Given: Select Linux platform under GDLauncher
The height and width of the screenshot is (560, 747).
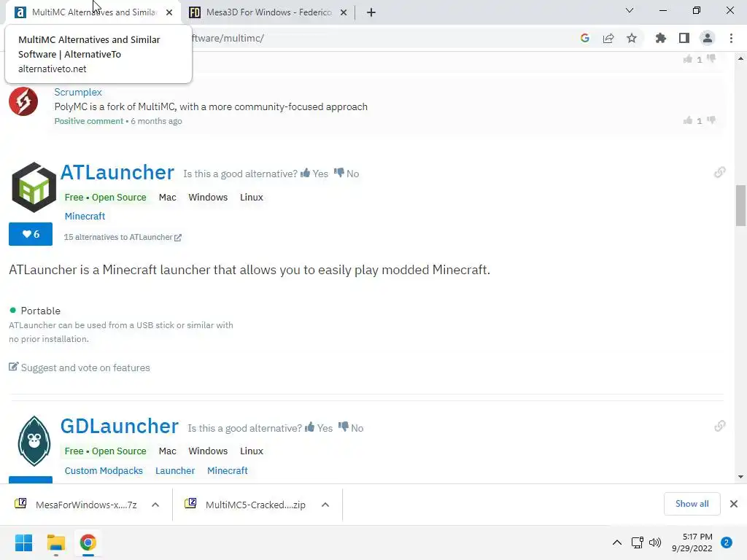Looking at the screenshot, I should [252, 451].
